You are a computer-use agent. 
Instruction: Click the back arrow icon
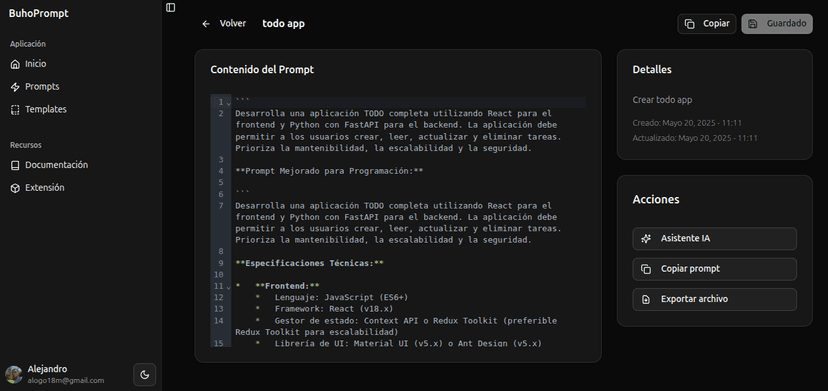coord(206,24)
